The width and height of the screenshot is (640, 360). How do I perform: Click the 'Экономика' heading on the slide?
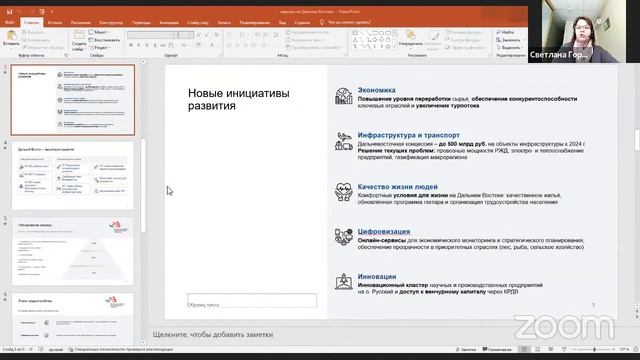376,90
